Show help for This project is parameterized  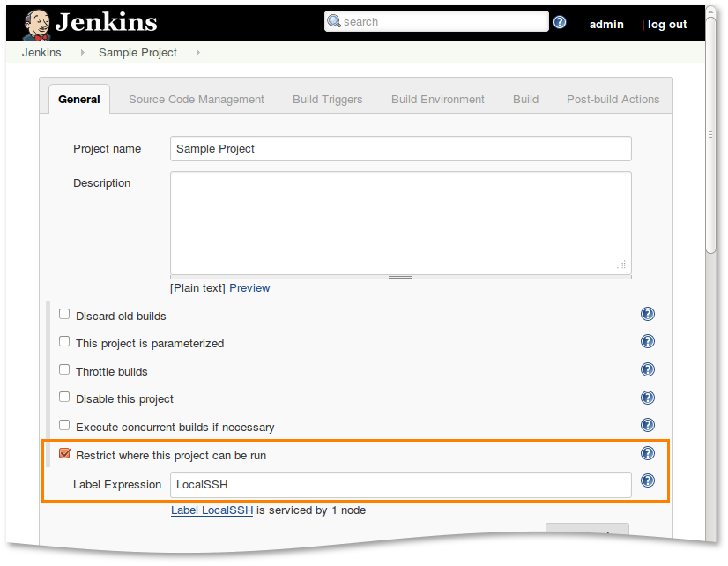click(x=648, y=342)
